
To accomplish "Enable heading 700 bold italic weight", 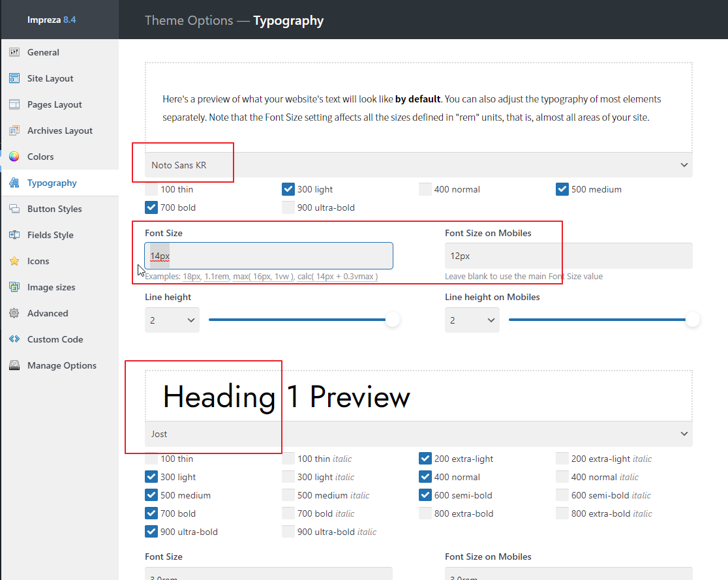I will point(288,513).
